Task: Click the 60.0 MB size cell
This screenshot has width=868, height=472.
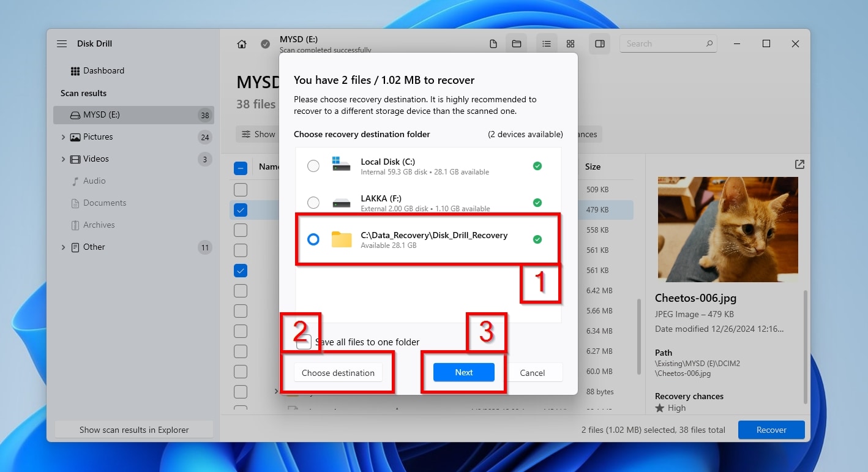Action: tap(599, 372)
